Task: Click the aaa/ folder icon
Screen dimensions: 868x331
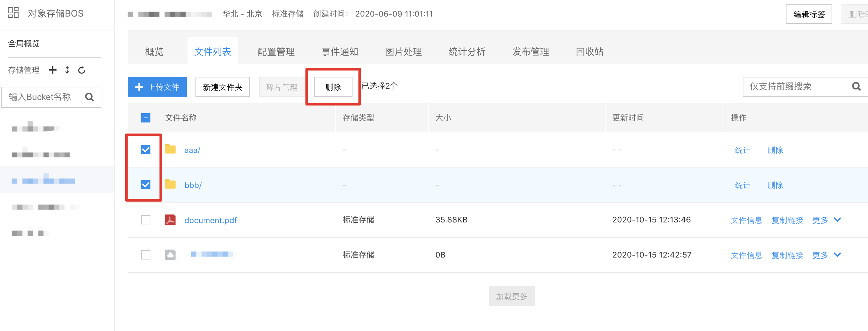Action: (170, 149)
